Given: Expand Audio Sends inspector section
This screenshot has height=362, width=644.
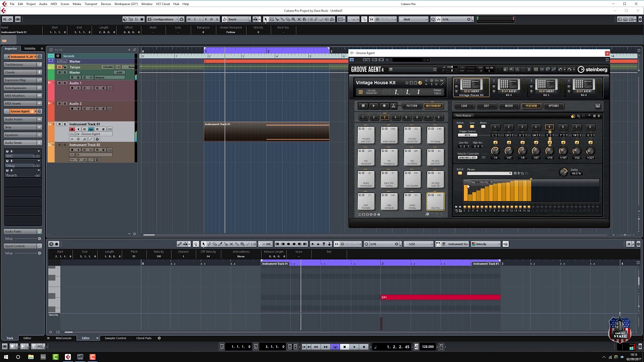Looking at the screenshot, I should 23,143.
